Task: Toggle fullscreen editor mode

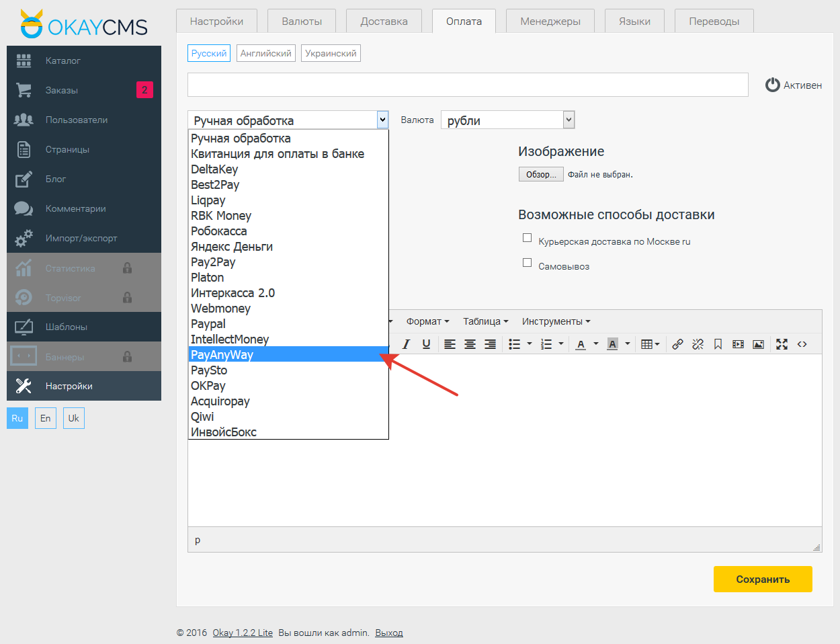Action: click(782, 344)
